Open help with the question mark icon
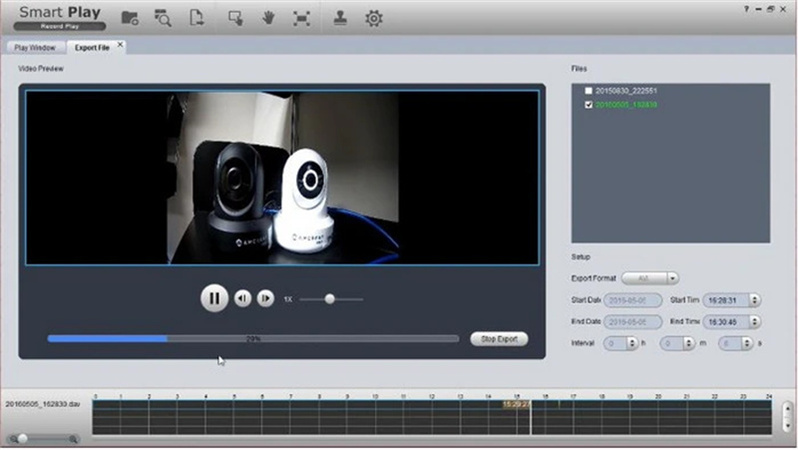Screen dimensions: 798x450 point(747,9)
